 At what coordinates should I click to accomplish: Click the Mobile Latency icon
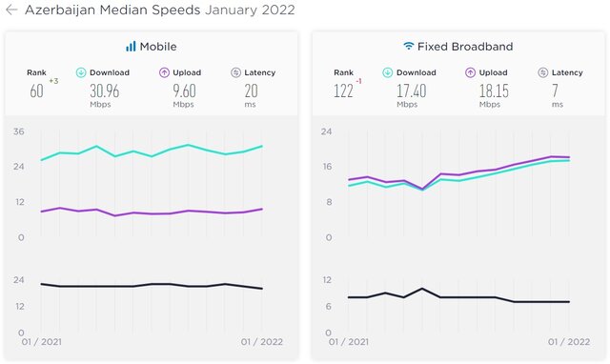235,72
